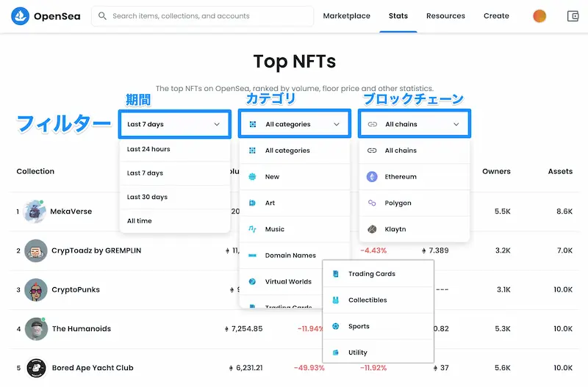Screen dimensions: 588x387
Task: Click the Ethereum diamond icon
Action: click(x=372, y=177)
